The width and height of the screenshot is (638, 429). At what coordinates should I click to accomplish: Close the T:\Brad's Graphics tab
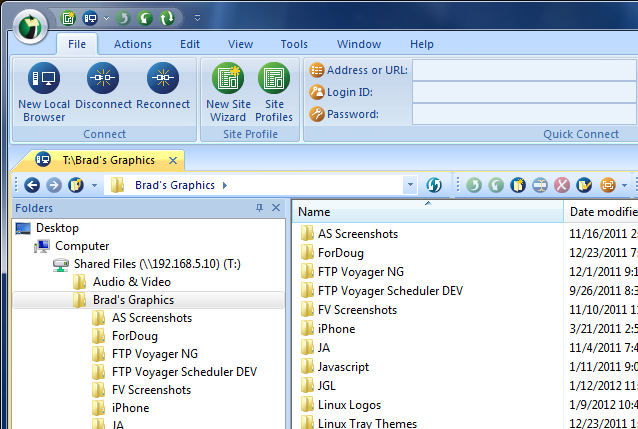tap(173, 160)
